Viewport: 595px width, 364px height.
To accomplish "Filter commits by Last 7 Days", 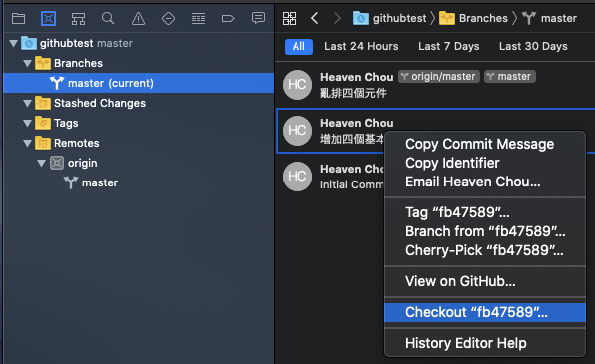I will (x=449, y=46).
